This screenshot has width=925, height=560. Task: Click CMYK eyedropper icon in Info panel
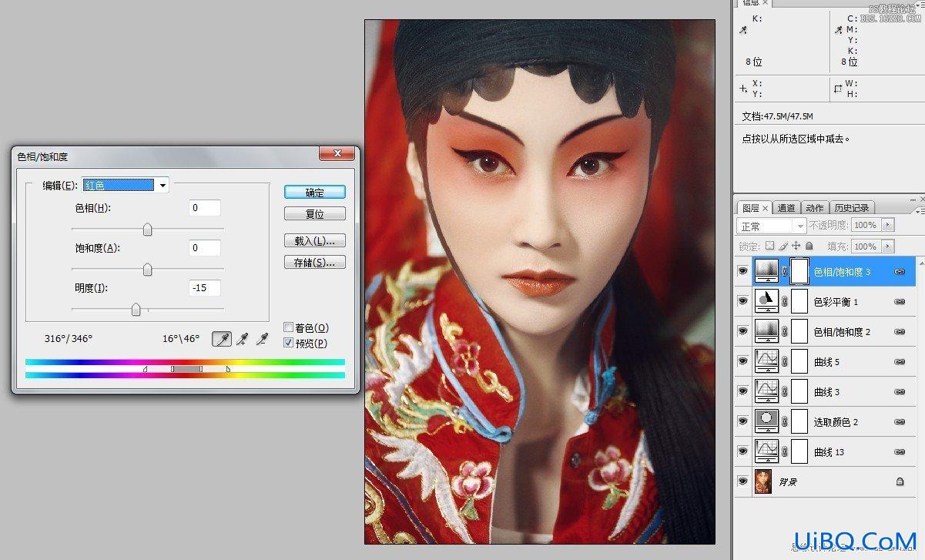click(x=839, y=30)
